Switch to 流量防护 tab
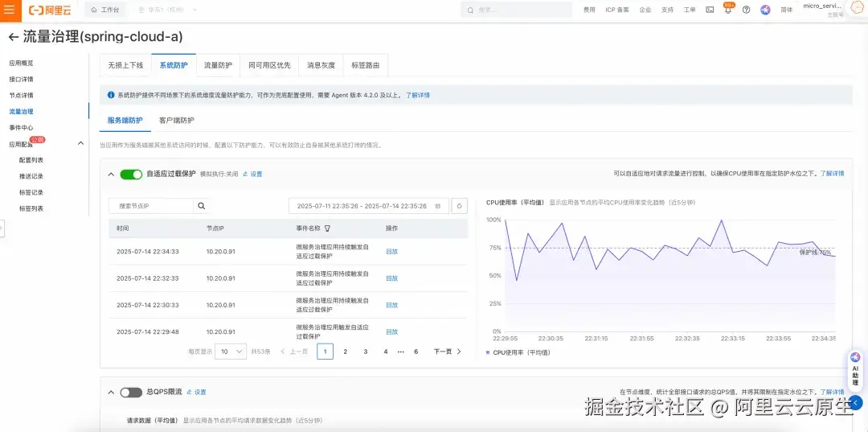Screen dimensions: 868x432 [x=218, y=65]
